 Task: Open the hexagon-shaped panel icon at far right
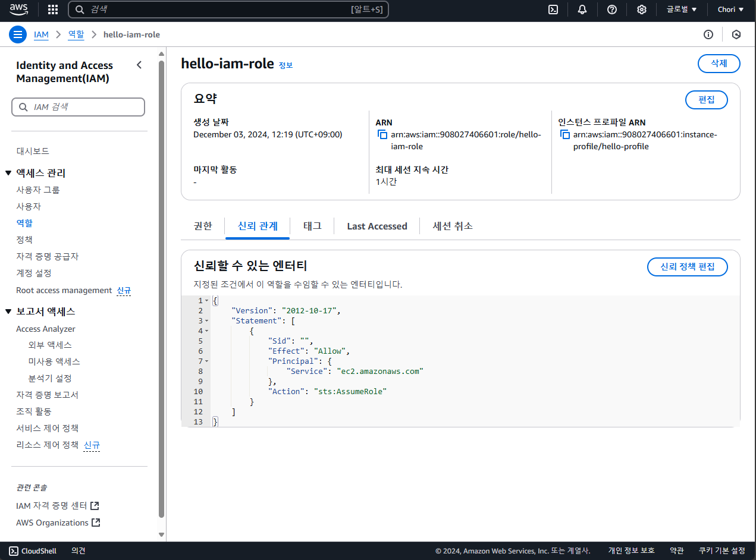(x=736, y=34)
